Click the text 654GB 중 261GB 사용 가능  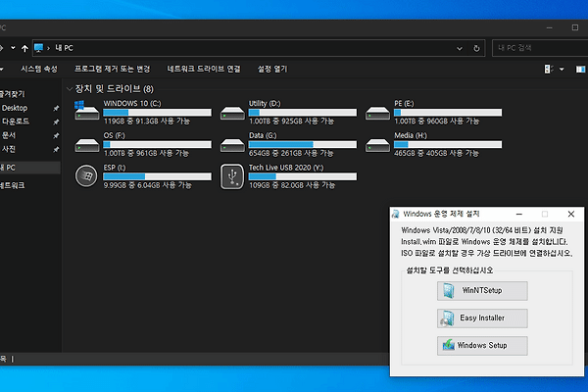click(x=291, y=154)
